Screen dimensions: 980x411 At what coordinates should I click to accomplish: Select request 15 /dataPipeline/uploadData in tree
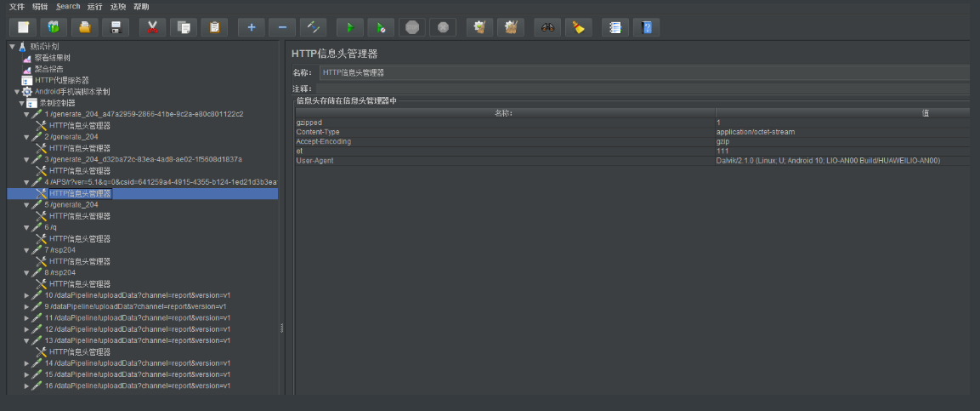[138, 374]
